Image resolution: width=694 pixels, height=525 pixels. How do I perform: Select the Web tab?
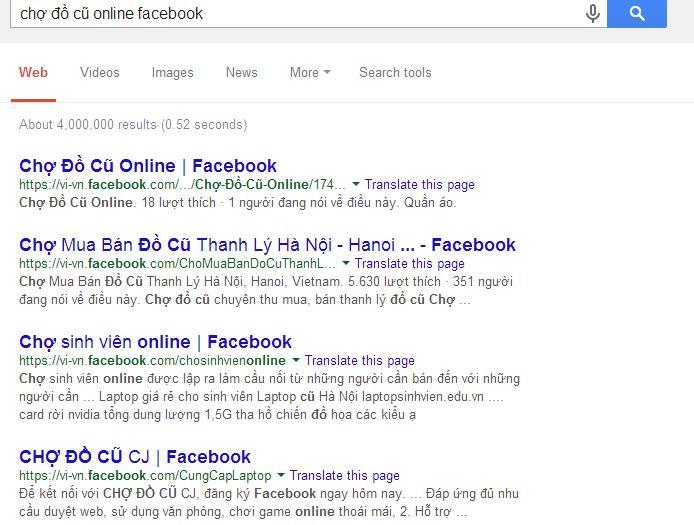tap(33, 72)
